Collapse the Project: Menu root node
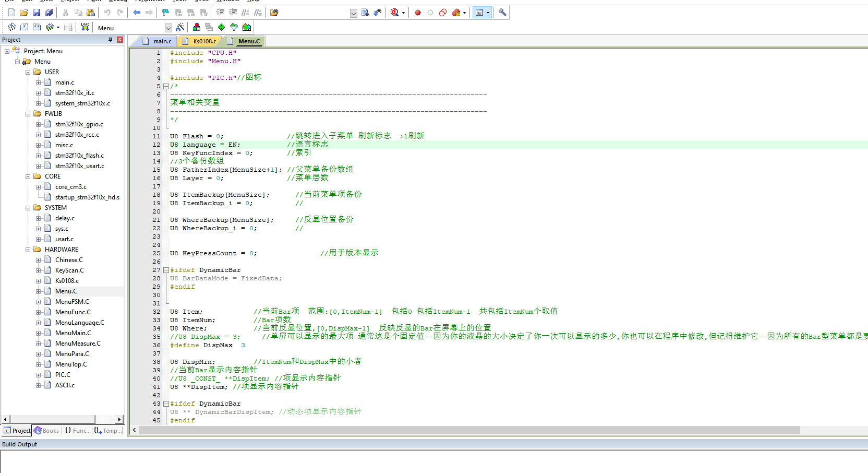 (x=7, y=51)
